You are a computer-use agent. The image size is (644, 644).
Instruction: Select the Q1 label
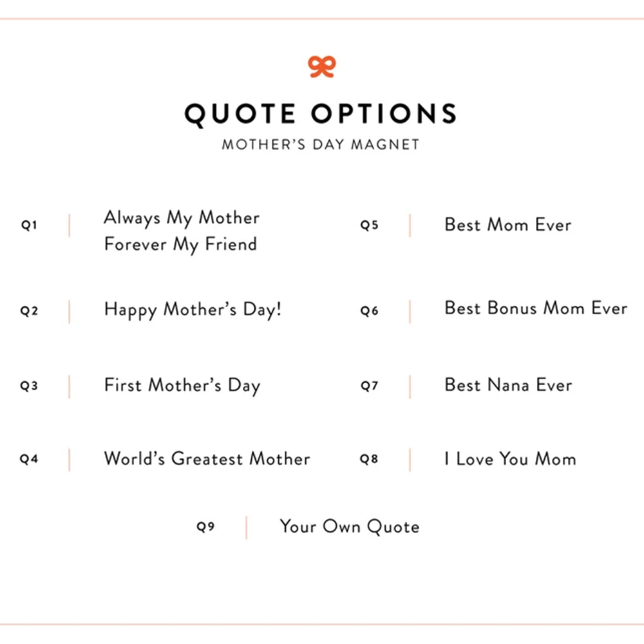pyautogui.click(x=29, y=225)
